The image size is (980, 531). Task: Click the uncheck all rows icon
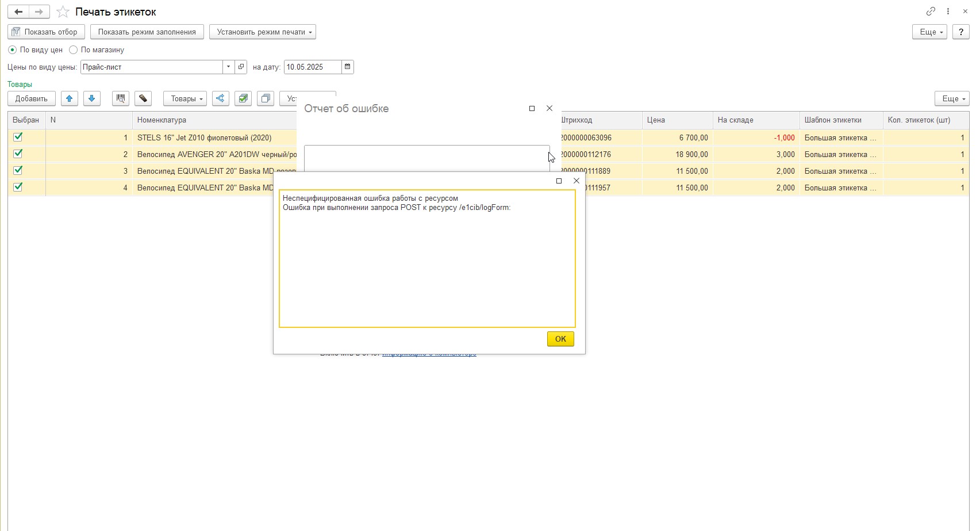266,98
